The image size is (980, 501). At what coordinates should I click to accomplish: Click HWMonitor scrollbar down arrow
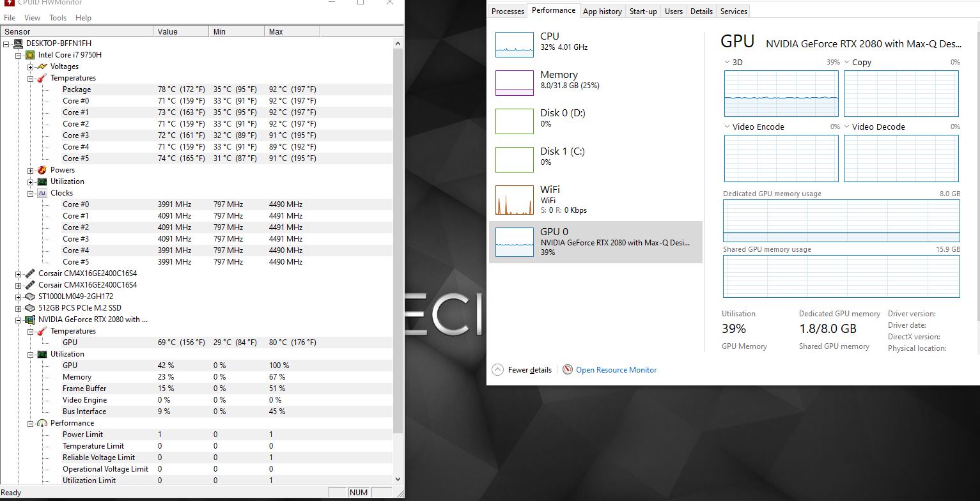coord(398,479)
